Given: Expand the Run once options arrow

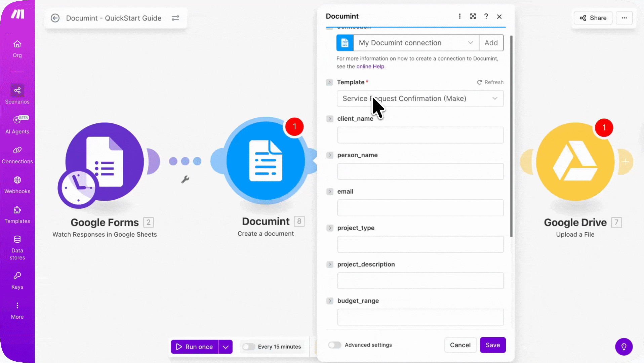Looking at the screenshot, I should (226, 347).
